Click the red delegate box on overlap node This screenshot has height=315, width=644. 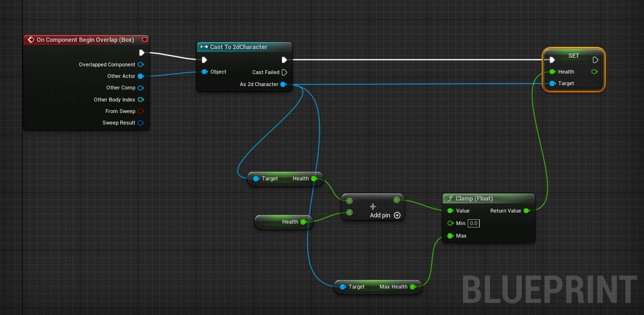tap(145, 39)
